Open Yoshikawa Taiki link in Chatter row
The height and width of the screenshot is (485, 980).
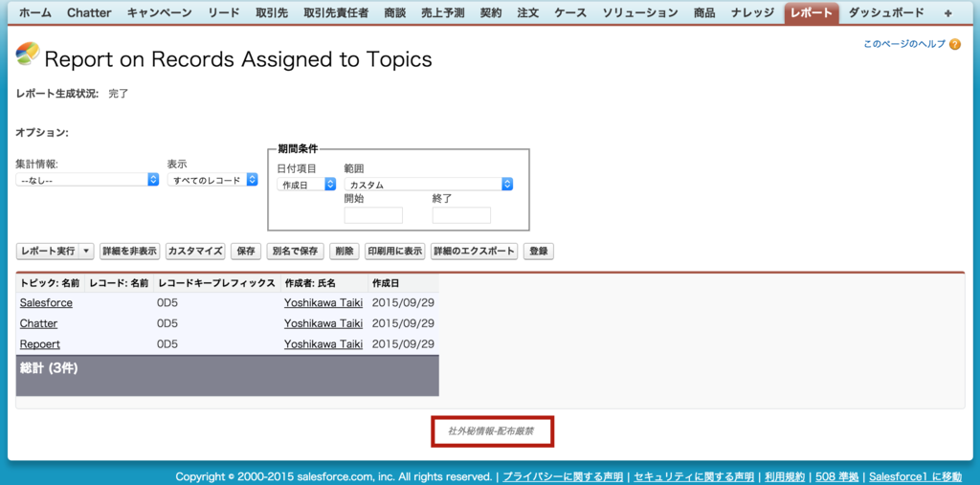click(x=323, y=323)
